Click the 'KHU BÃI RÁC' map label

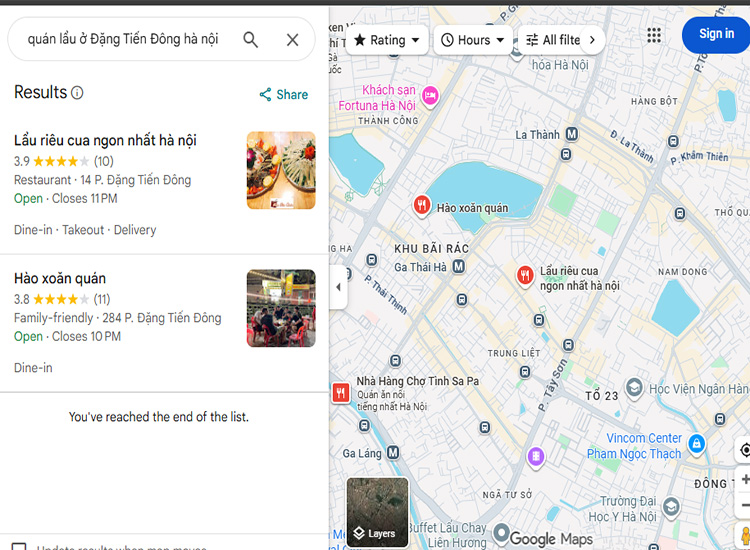tap(431, 249)
